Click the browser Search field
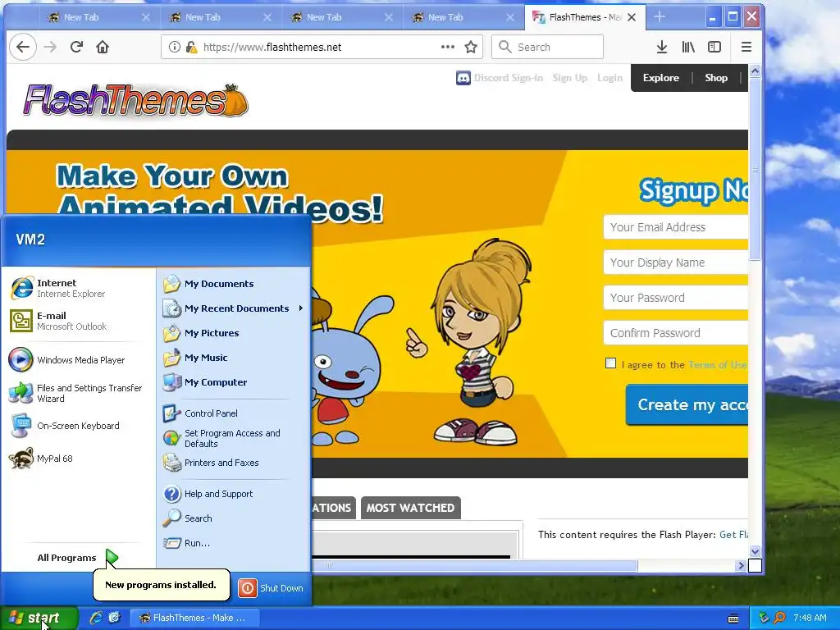 tap(547, 47)
